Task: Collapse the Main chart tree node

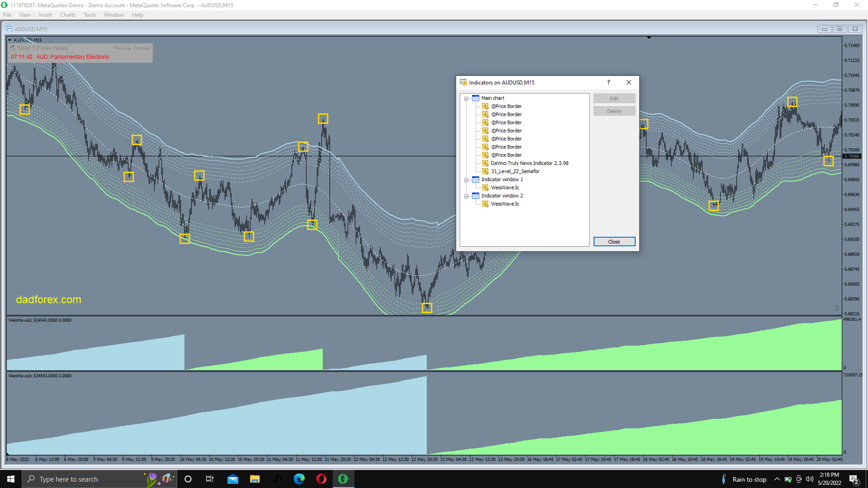Action: click(x=467, y=99)
